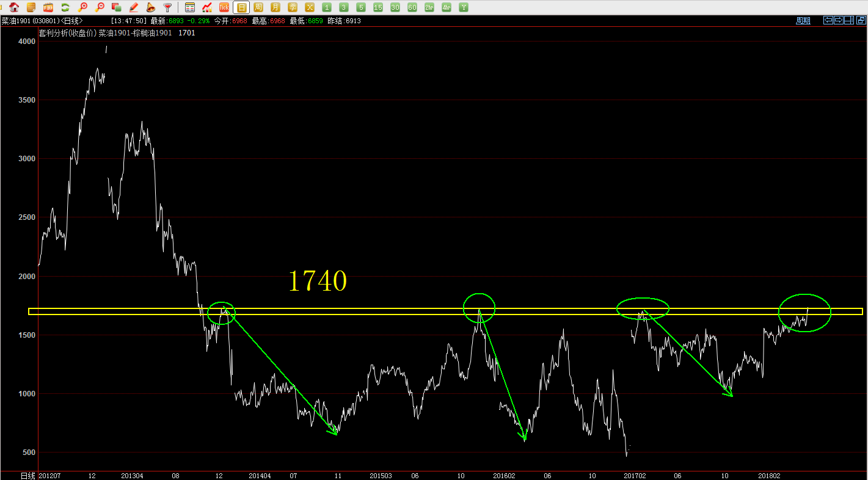868x480 pixels.
Task: Switch to monthly 月 period
Action: [x=275, y=7]
